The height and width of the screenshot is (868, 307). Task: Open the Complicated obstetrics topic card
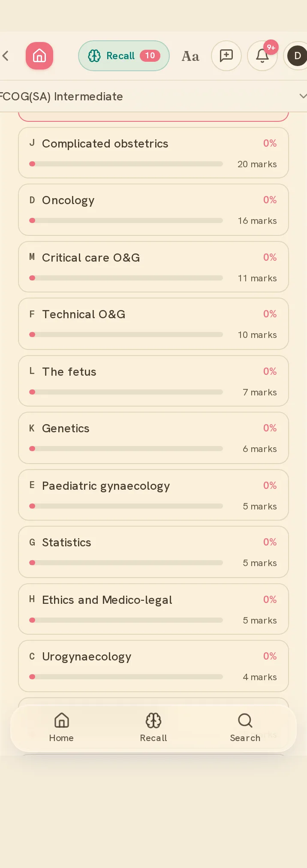coord(153,153)
